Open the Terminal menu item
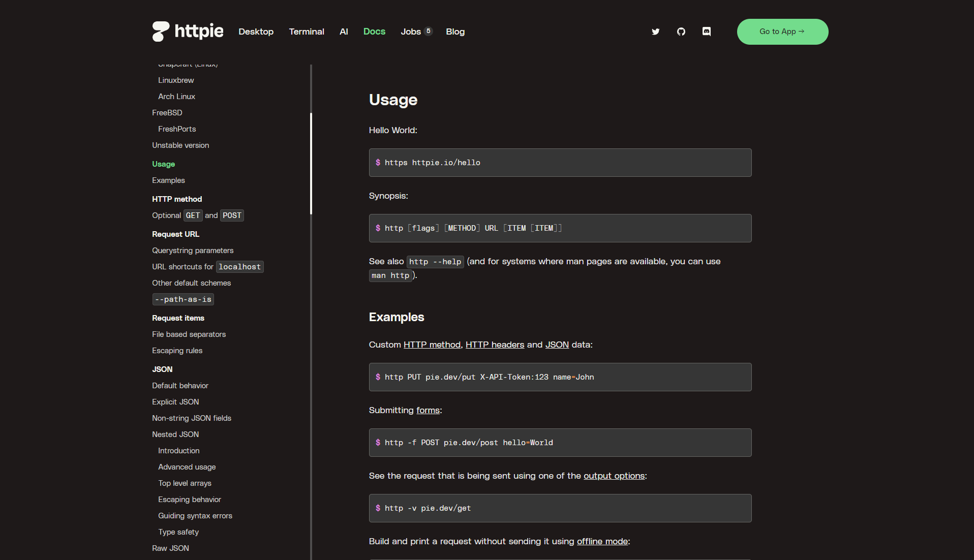 (x=306, y=32)
